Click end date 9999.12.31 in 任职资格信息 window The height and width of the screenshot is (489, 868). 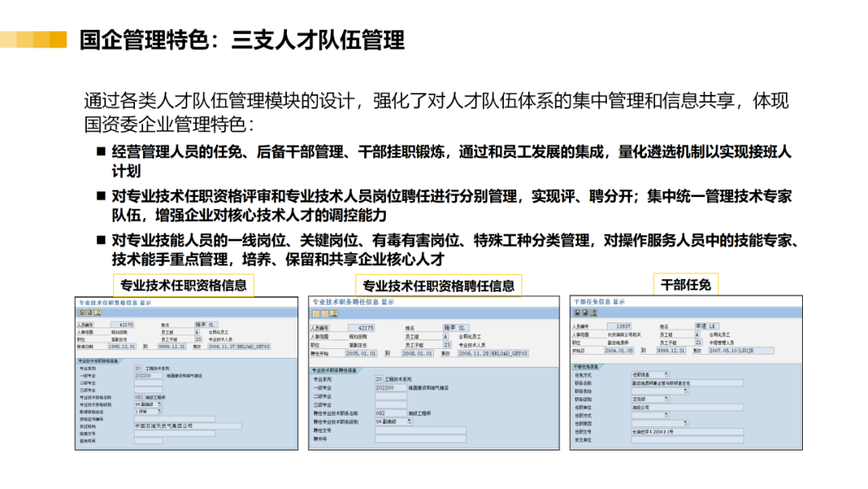pos(172,347)
